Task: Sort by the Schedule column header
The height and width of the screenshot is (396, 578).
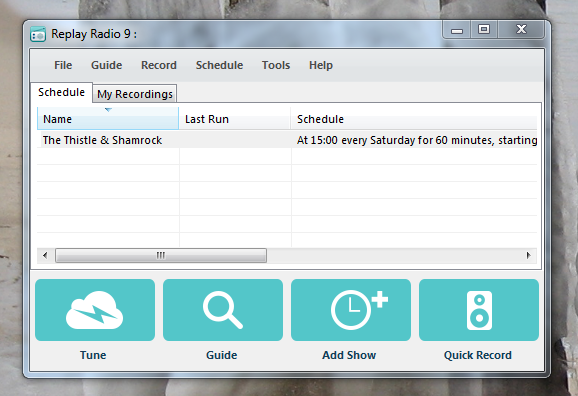Action: [414, 119]
